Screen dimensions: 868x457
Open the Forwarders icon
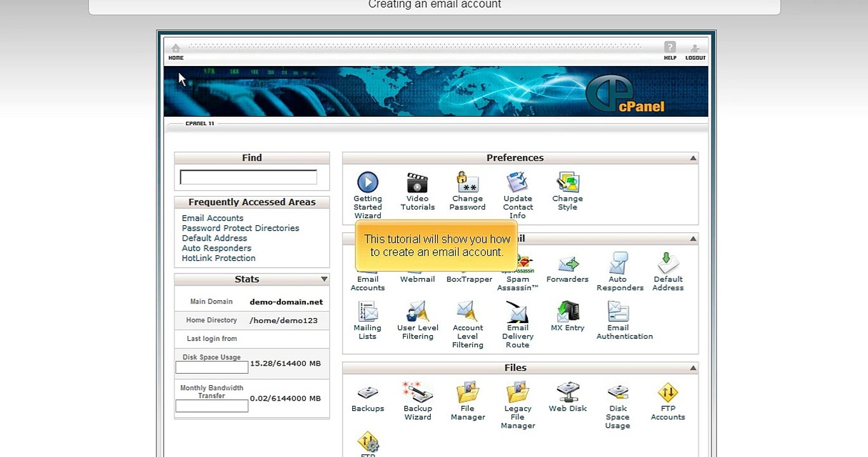pyautogui.click(x=567, y=263)
